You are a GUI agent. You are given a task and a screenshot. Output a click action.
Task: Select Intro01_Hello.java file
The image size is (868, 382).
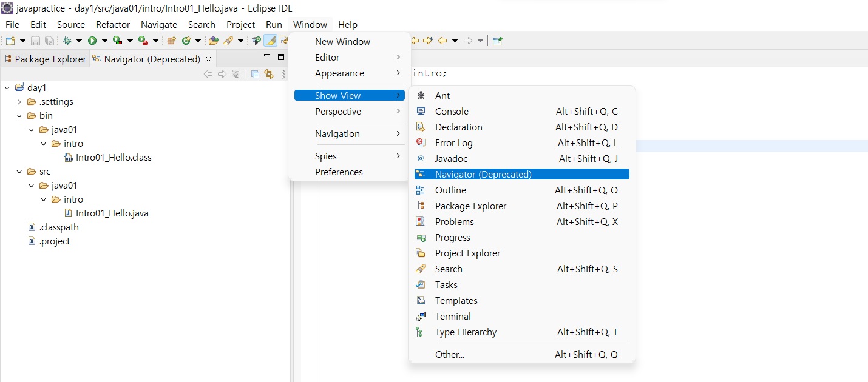(106, 213)
